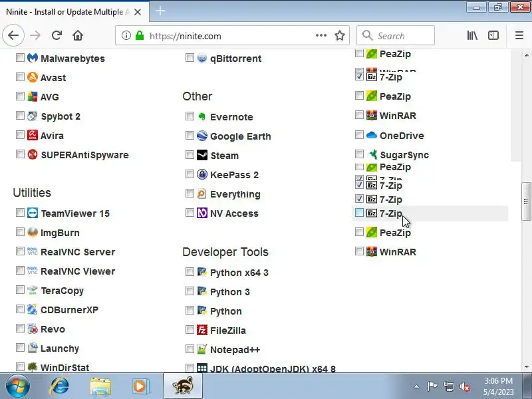Select the Notepad++ checkbox
The image size is (532, 399).
190,348
